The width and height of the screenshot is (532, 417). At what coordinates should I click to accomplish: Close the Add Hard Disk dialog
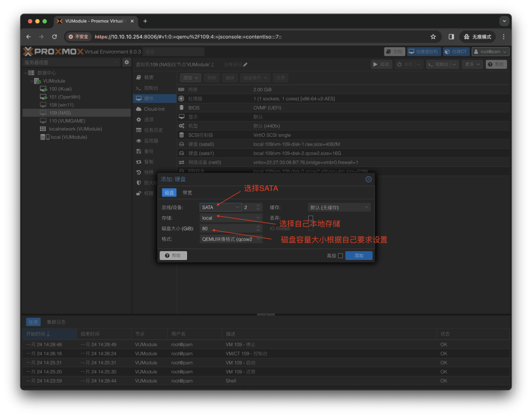tap(368, 179)
